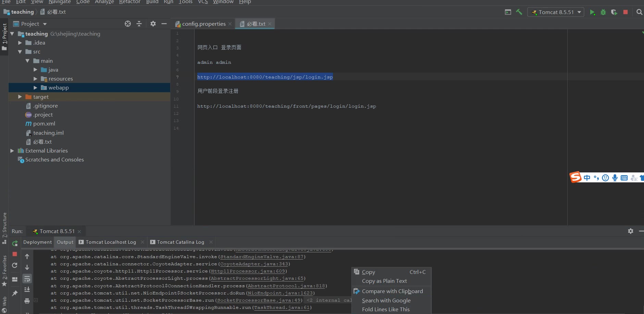The height and width of the screenshot is (314, 644).
Task: Stop Tomcat using the top toolbar stop button
Action: 626,12
